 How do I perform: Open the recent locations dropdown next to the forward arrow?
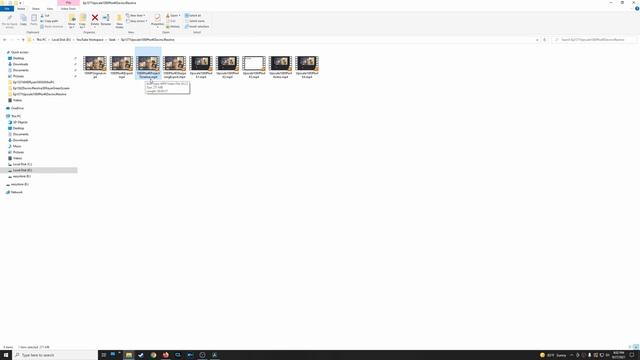(18, 40)
